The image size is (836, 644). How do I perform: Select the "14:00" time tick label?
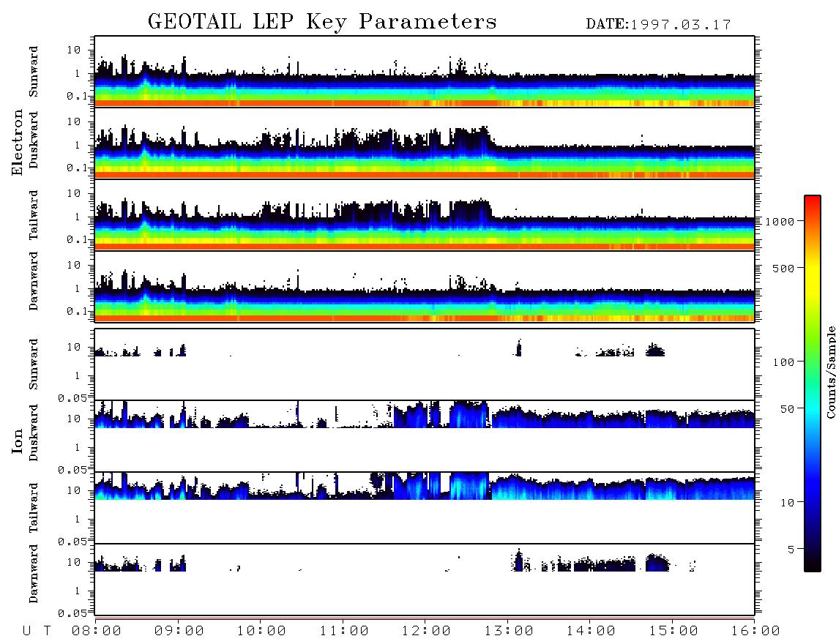pos(591,631)
